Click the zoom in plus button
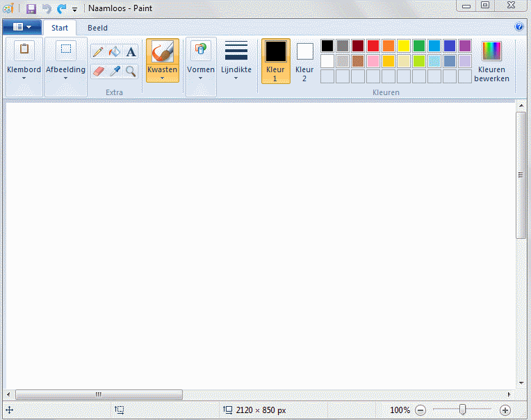Screen dimensions: 531x420 [x=505, y=410]
